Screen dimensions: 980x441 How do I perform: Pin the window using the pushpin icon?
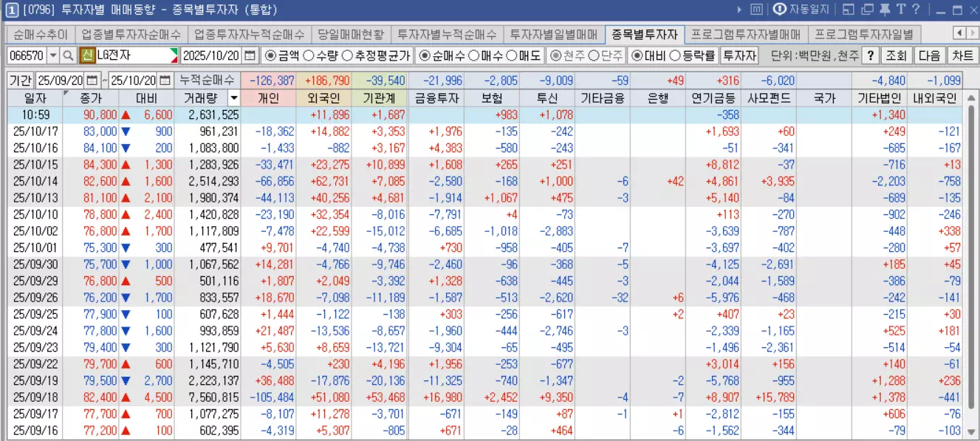[x=885, y=9]
